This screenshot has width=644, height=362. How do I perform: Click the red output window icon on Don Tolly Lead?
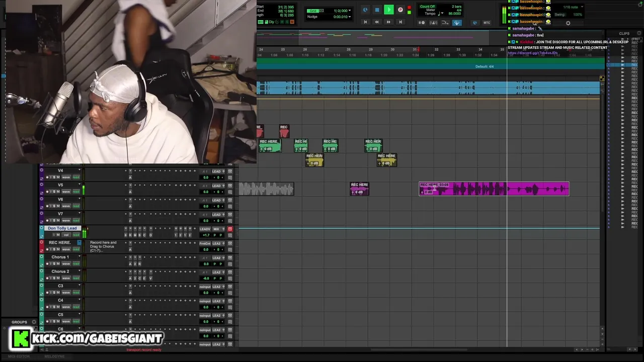(230, 229)
